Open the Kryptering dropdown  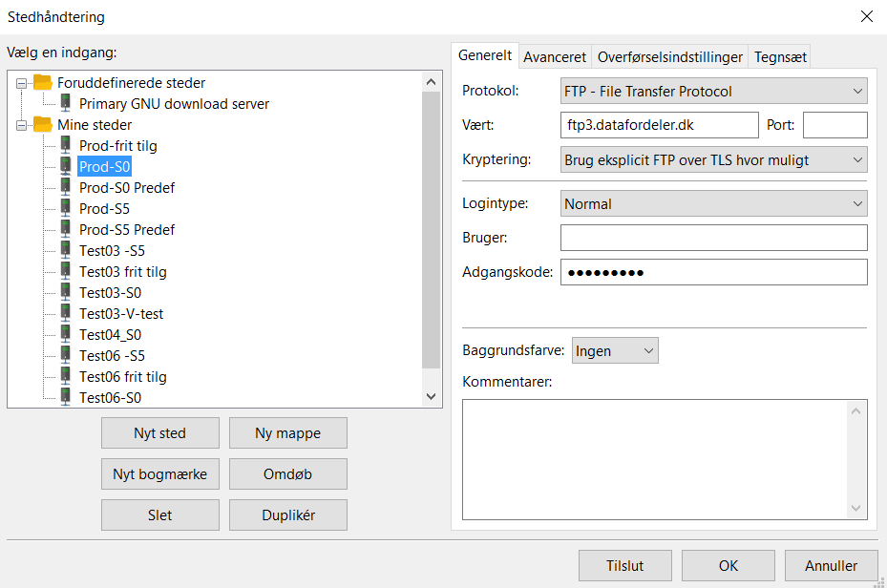pyautogui.click(x=713, y=160)
